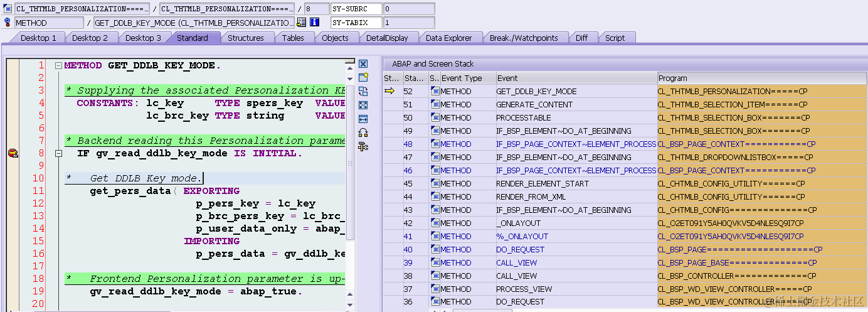Click the SY-TABIX variable field
868x312 pixels.
pyautogui.click(x=356, y=23)
